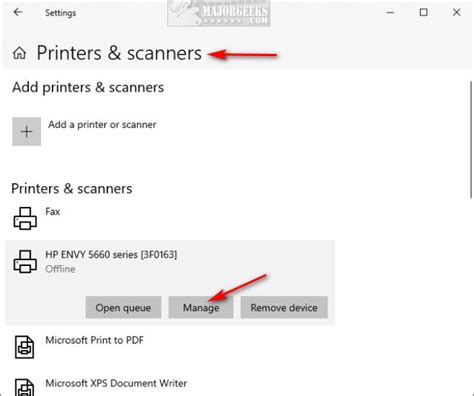Open Settings home via house icon
This screenshot has width=474, height=396.
click(19, 53)
